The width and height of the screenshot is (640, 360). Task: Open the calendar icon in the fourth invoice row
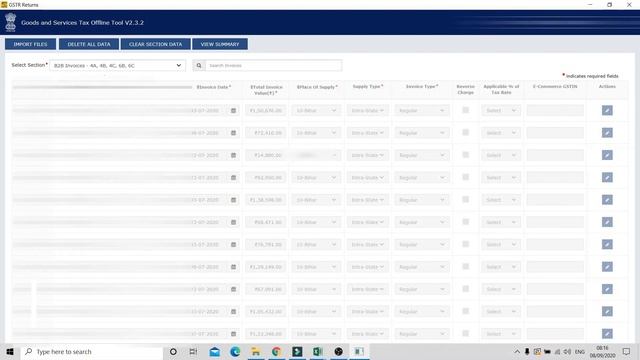click(233, 178)
